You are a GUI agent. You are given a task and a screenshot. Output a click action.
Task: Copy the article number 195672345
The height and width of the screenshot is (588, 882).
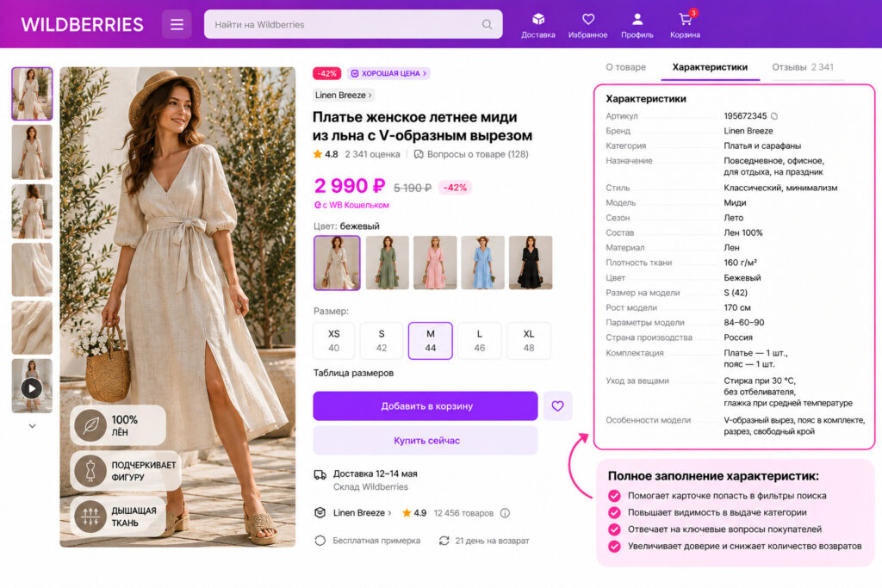(774, 116)
